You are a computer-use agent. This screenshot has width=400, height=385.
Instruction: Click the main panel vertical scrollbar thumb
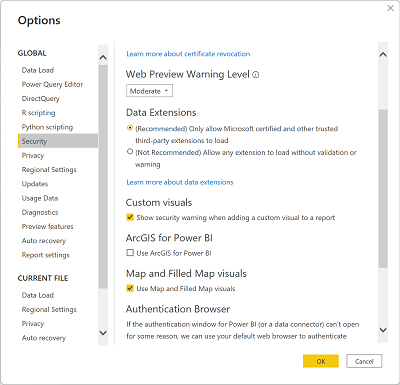[x=383, y=188]
